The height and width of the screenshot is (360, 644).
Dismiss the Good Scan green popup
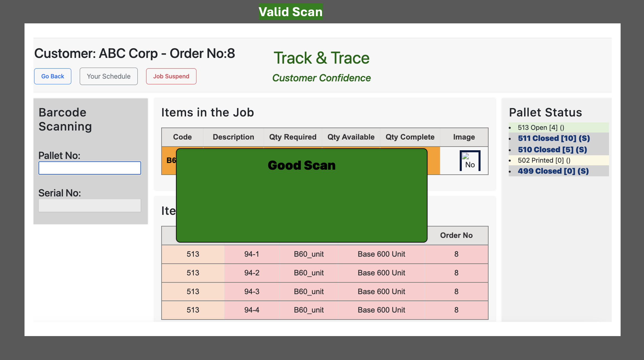tap(301, 195)
